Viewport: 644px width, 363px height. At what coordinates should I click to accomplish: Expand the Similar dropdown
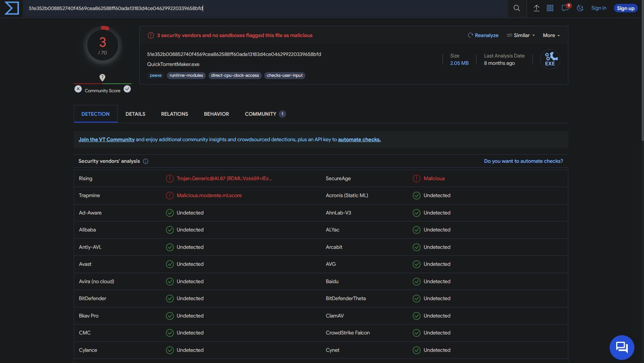[521, 35]
